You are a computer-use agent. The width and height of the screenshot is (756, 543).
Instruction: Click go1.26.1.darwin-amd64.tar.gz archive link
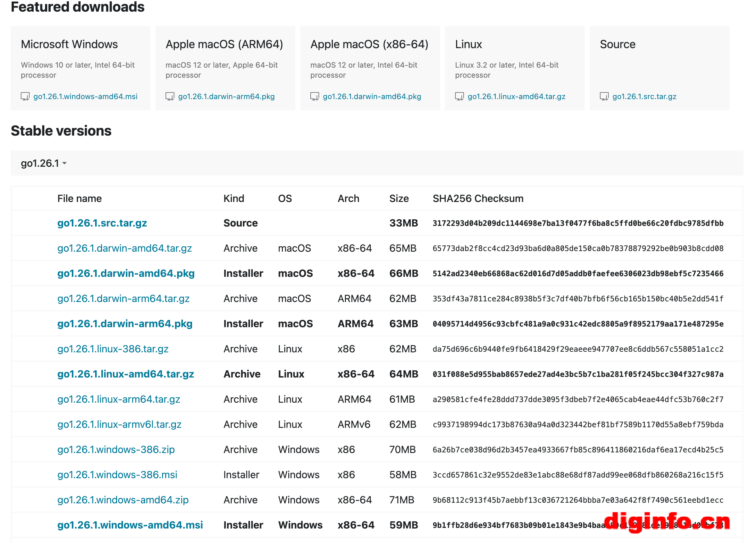[x=124, y=248]
